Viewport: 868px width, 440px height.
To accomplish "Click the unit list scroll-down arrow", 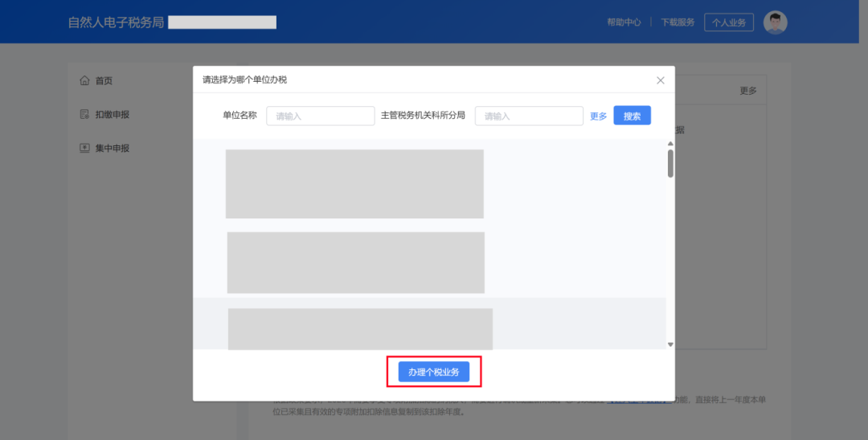I will click(670, 344).
